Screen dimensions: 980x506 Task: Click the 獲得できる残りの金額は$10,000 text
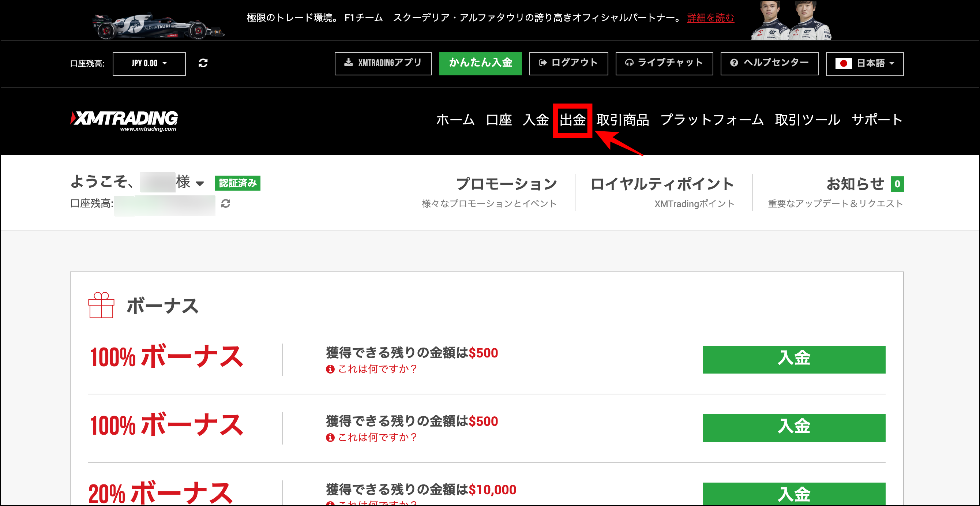point(421,490)
